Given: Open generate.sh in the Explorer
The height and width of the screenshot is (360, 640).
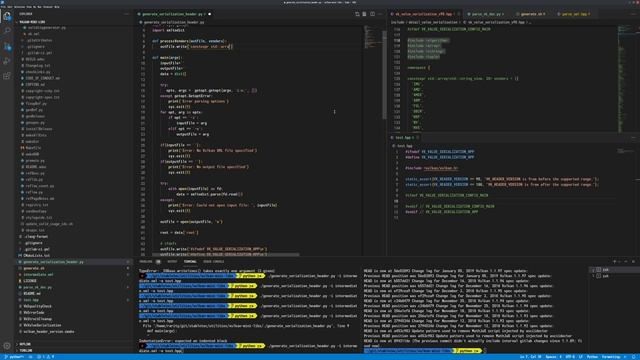Looking at the screenshot, I should 34,268.
